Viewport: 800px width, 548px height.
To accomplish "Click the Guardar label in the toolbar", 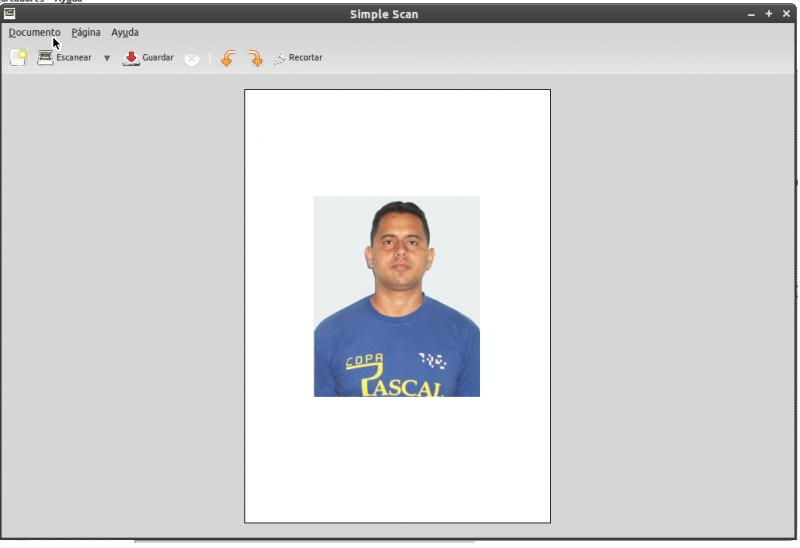I will pyautogui.click(x=158, y=58).
